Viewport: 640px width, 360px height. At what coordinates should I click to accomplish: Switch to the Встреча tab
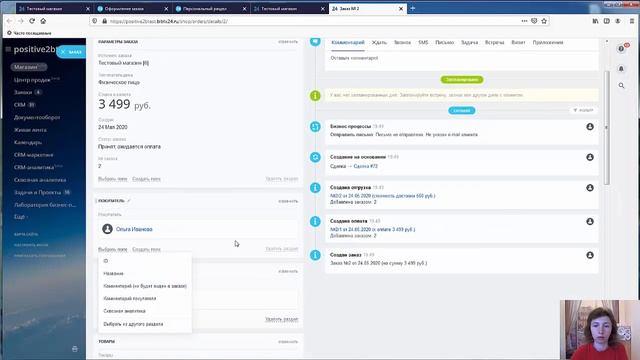click(494, 42)
